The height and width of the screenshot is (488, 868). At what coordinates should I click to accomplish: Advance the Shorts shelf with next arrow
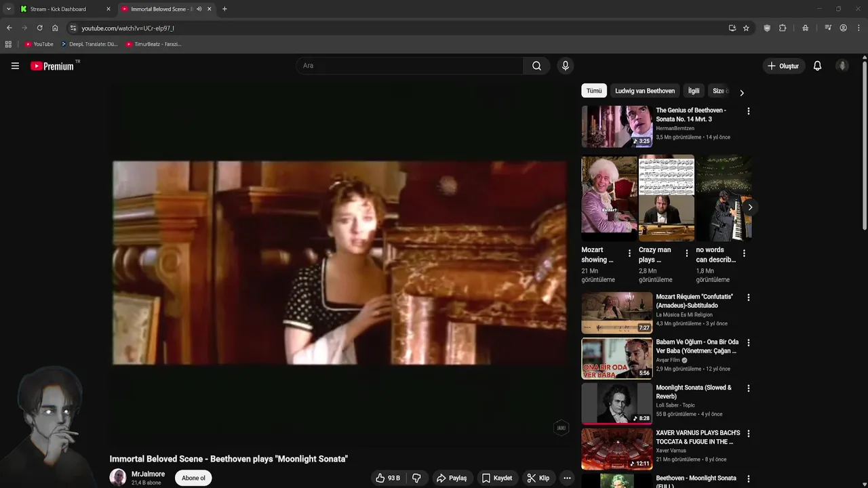pyautogui.click(x=749, y=207)
